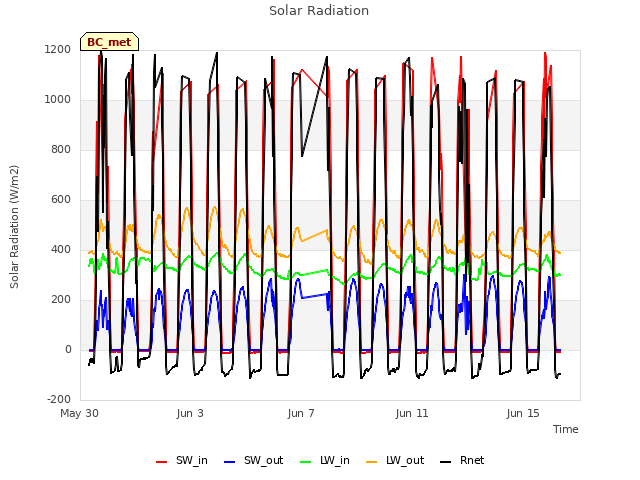The width and height of the screenshot is (640, 480).
Task: Click the Jun 3 x-axis tick label
Action: (190, 413)
